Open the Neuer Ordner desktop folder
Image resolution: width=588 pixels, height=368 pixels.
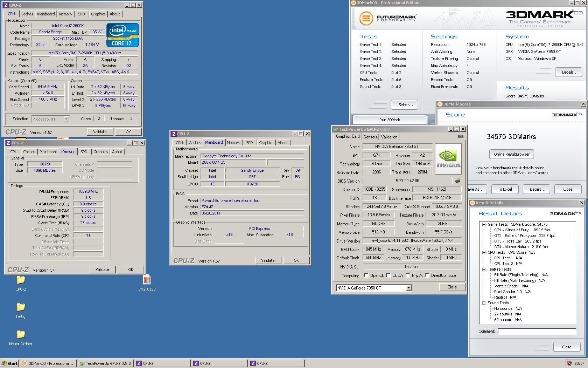pyautogui.click(x=21, y=338)
